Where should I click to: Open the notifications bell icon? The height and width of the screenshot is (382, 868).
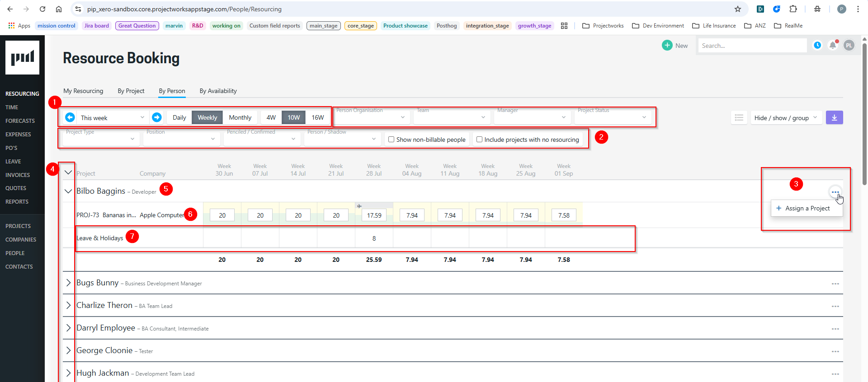pos(832,45)
